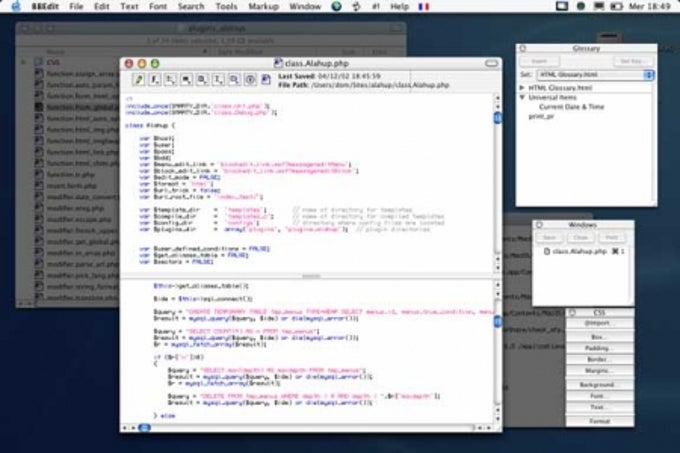Screen dimensions: 680x453
Task: Click the lower pane vertical scrollbar thumb
Action: pos(498,321)
